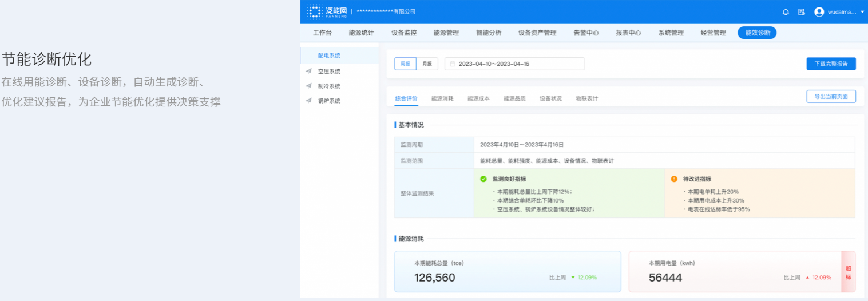The image size is (868, 301).
Task: Click the text 本期用电成本上升30%
Action: (716, 200)
